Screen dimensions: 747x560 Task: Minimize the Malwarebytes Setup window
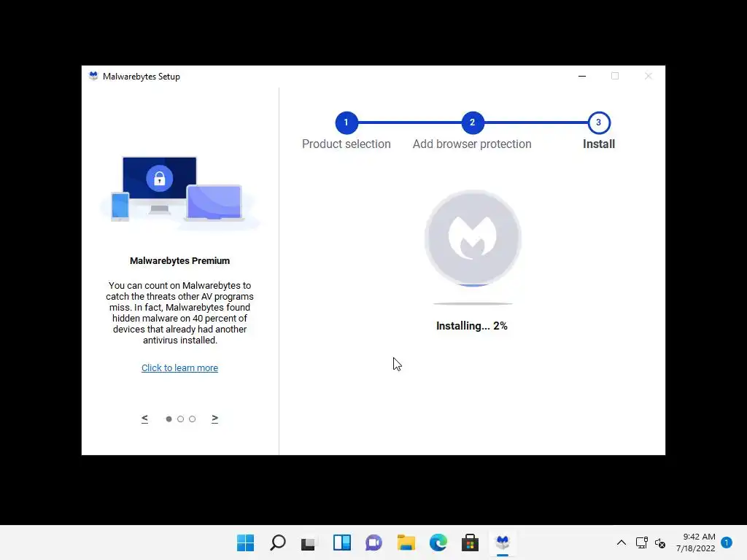(582, 76)
